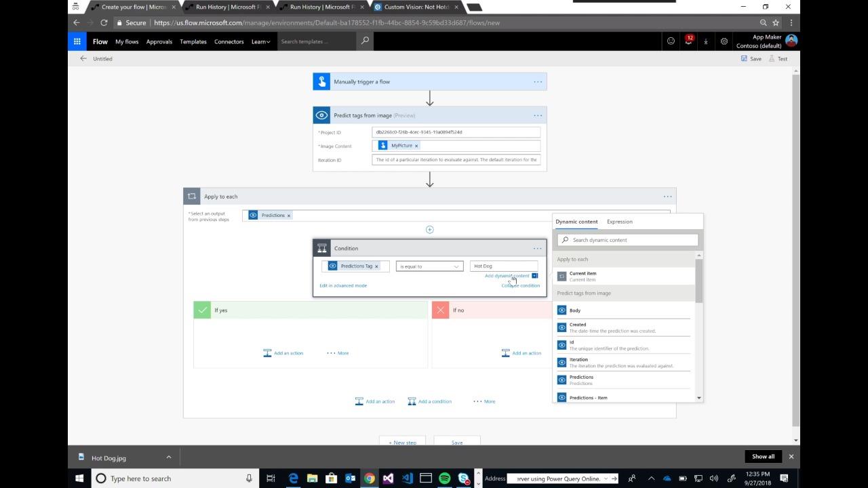Click the Search dynamic content field

click(627, 239)
